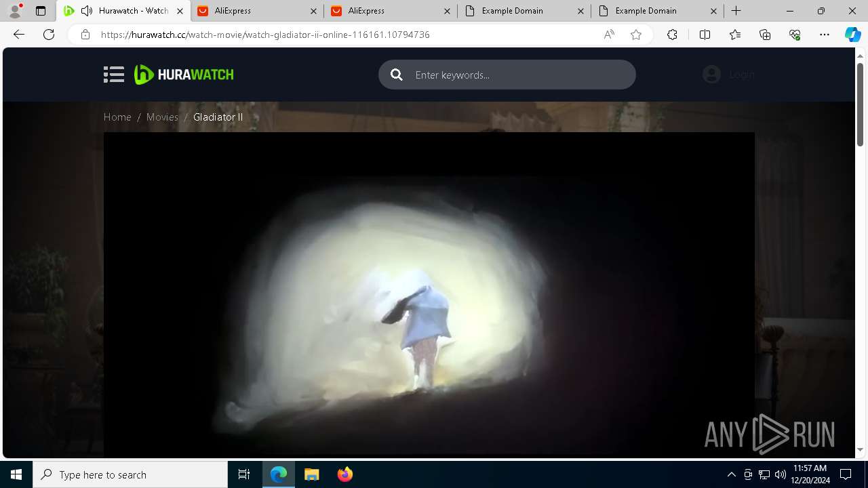
Task: Mute the Hurawatch tab audio icon
Action: (87, 11)
